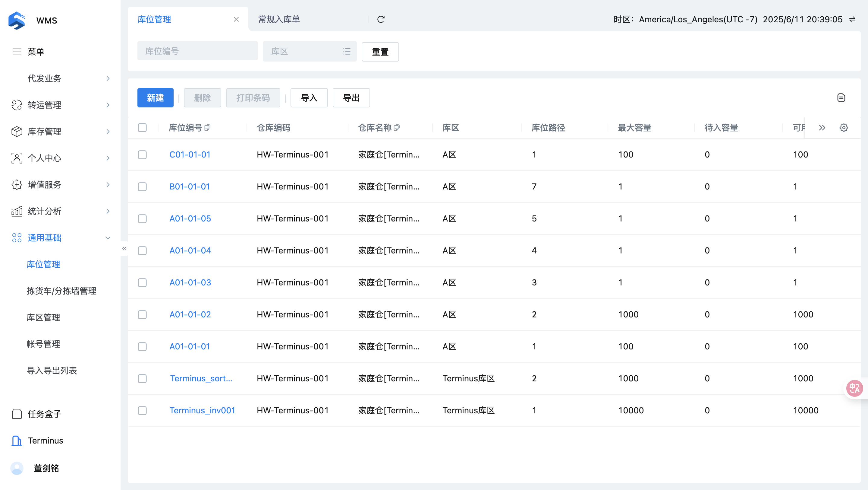This screenshot has width=868, height=490.
Task: Click the double-arrow scroll columns icon
Action: pyautogui.click(x=822, y=128)
